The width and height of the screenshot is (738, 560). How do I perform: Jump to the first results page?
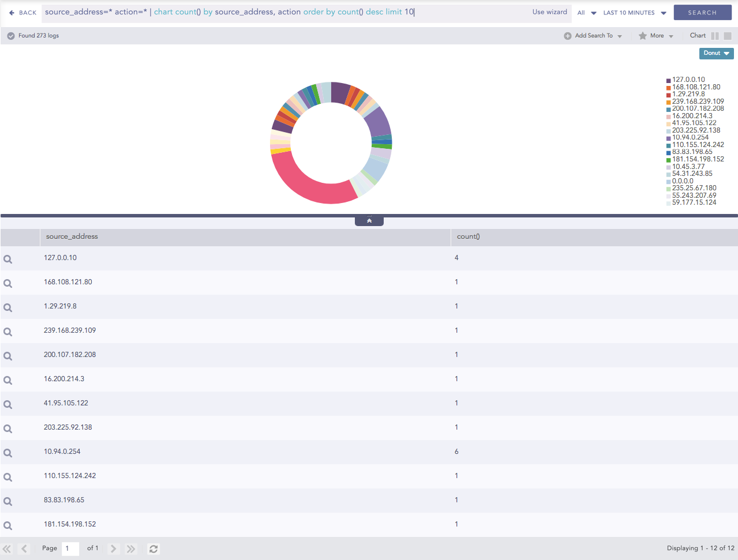click(x=7, y=549)
